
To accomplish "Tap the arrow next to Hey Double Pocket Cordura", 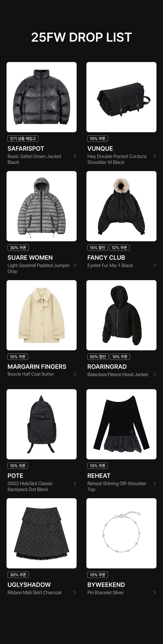I will click(155, 156).
